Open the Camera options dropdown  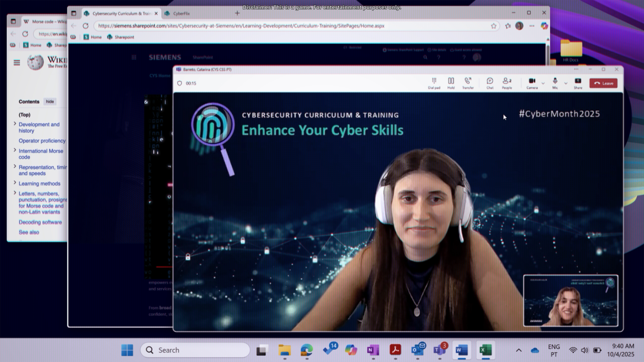[542, 83]
